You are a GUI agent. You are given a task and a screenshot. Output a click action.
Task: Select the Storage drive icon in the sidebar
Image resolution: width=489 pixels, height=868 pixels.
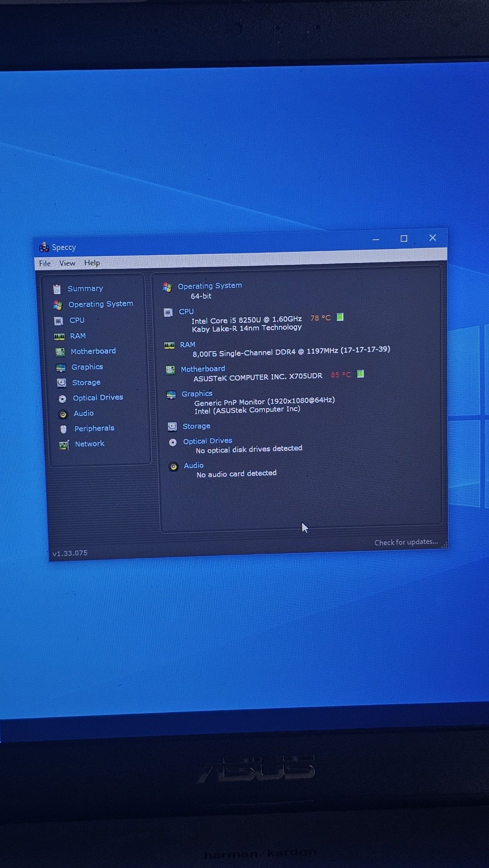coord(62,383)
